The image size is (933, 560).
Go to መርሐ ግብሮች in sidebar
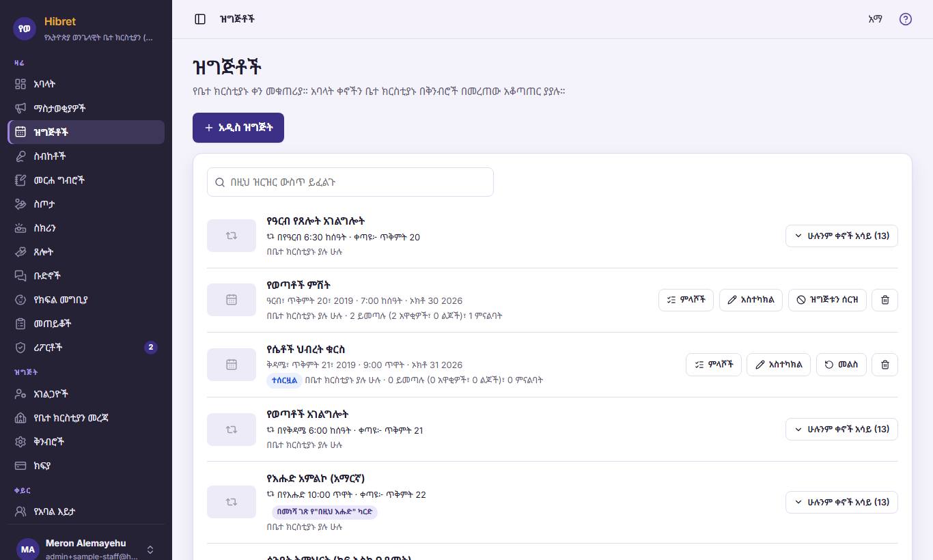(86, 180)
